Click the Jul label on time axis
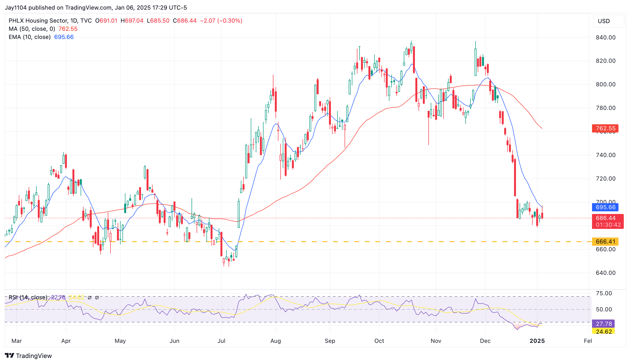 pos(221,341)
